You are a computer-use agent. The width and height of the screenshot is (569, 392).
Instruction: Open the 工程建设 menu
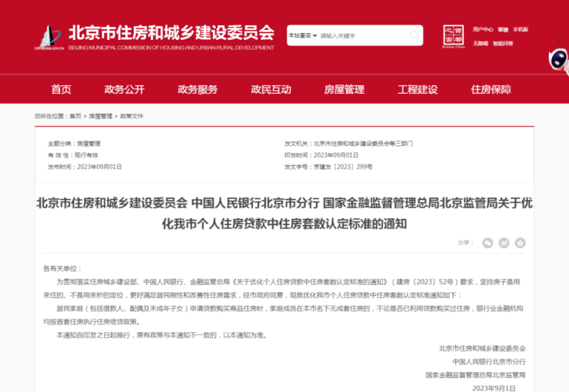(418, 89)
